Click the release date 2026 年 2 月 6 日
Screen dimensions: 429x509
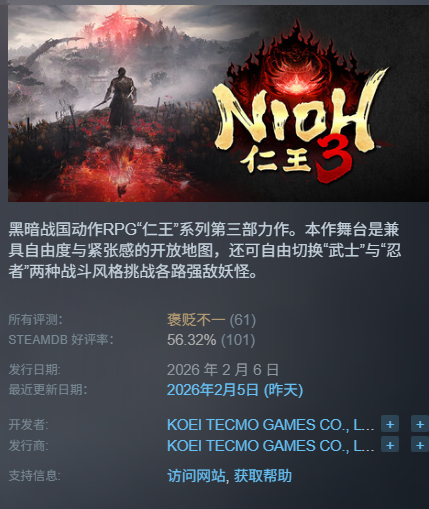click(x=223, y=370)
